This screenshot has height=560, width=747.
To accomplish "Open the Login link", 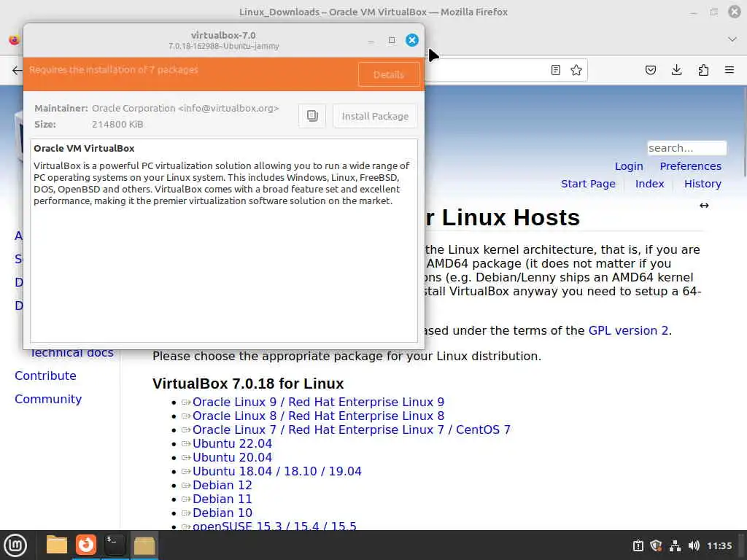I will (629, 166).
